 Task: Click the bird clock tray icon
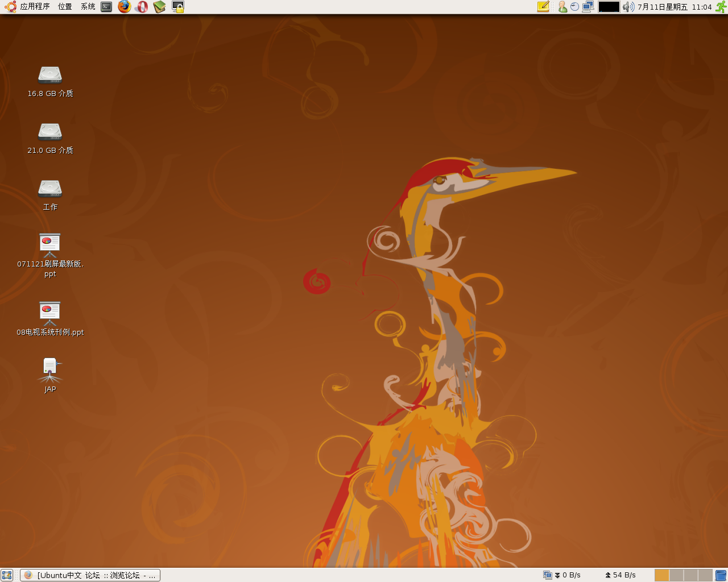coord(574,7)
